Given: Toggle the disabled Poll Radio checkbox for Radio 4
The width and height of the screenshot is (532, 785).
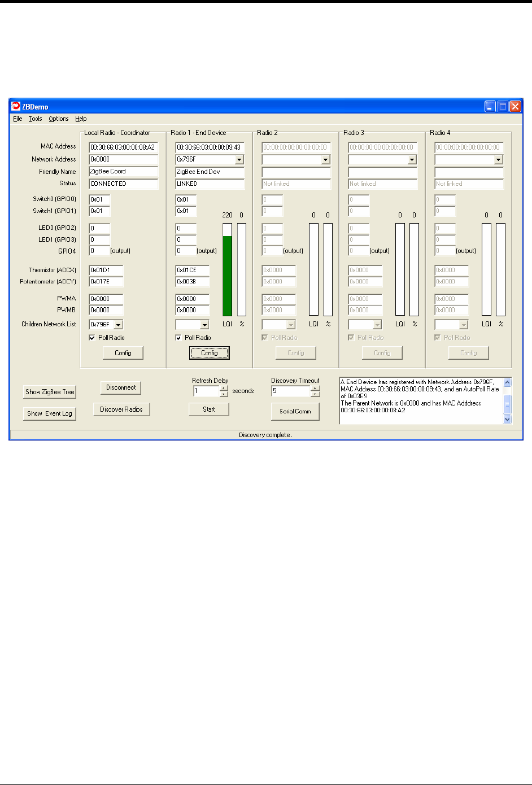Looking at the screenshot, I should [438, 338].
